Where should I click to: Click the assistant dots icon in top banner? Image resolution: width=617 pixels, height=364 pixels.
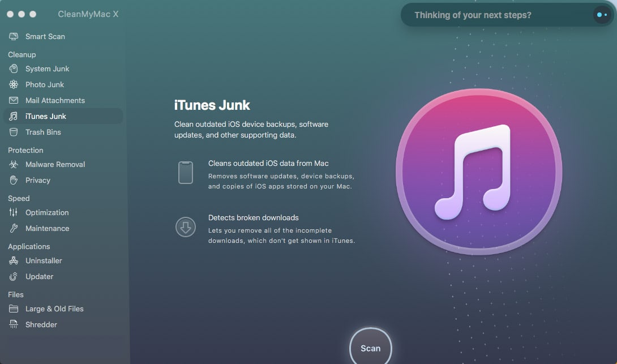[602, 15]
